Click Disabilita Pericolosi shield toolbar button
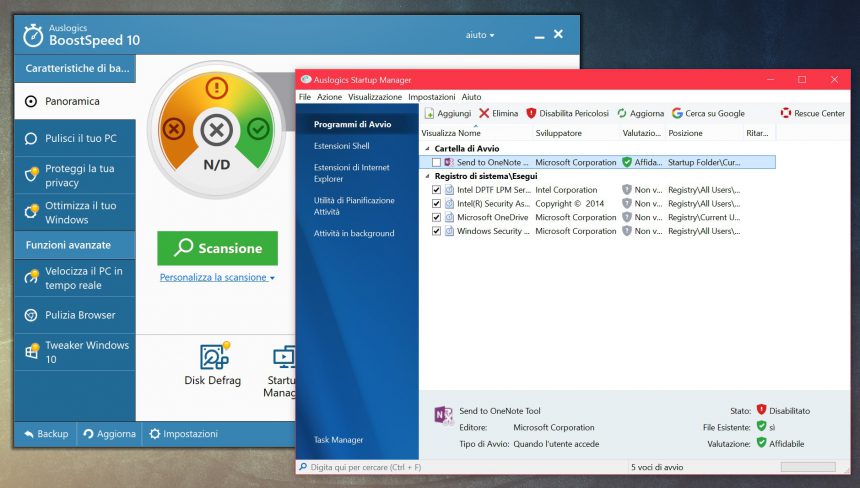Screen dimensions: 860x488 tap(567, 114)
